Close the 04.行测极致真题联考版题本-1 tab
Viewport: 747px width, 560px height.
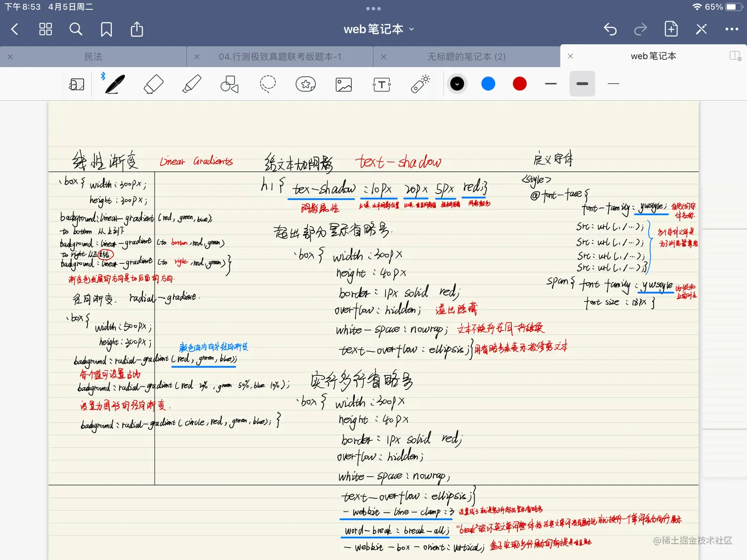197,57
